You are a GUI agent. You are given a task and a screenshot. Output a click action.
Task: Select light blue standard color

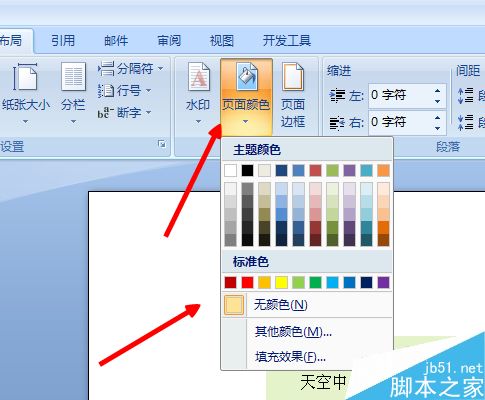332,282
